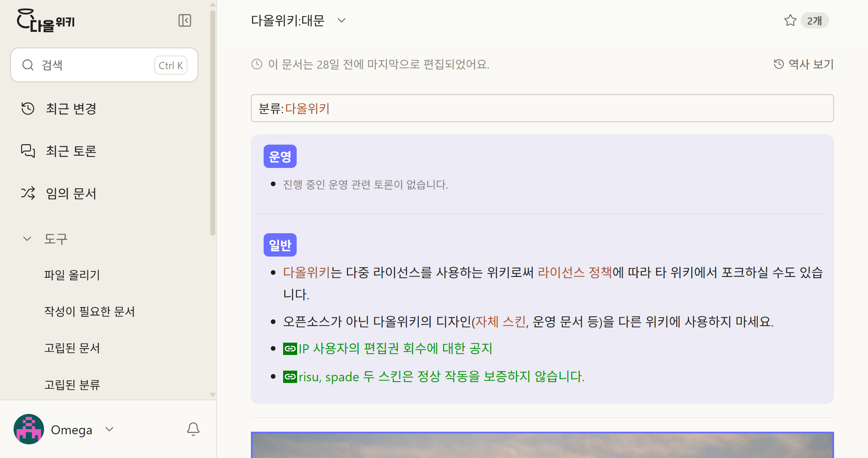Open the 다올위키:대문 title dropdown chevron
Viewport: 868px width, 458px height.
click(342, 20)
